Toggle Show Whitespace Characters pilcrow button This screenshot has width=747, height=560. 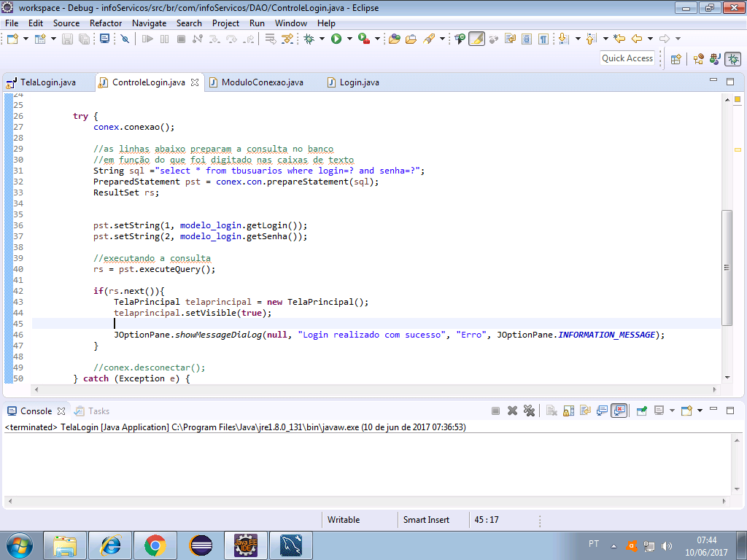(543, 39)
